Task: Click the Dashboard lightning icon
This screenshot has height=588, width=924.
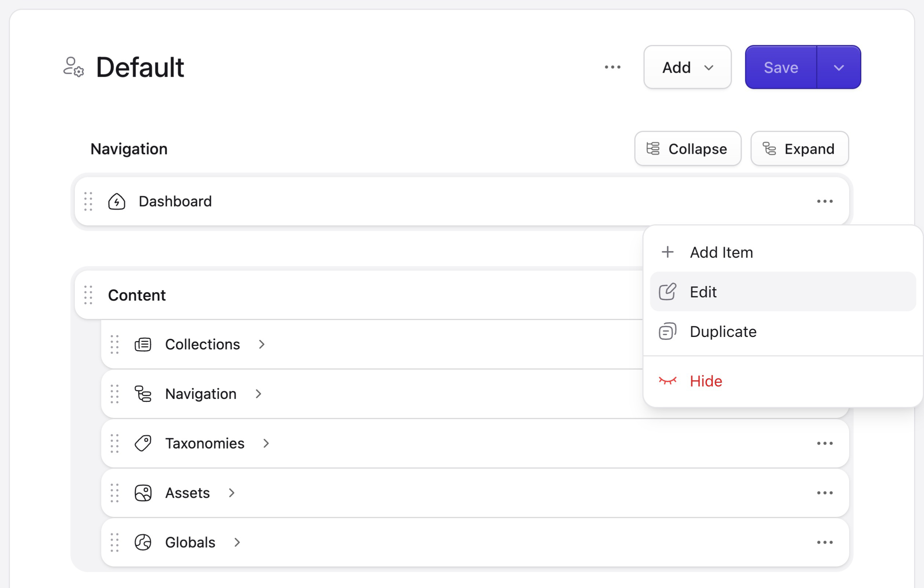Action: [x=117, y=202]
